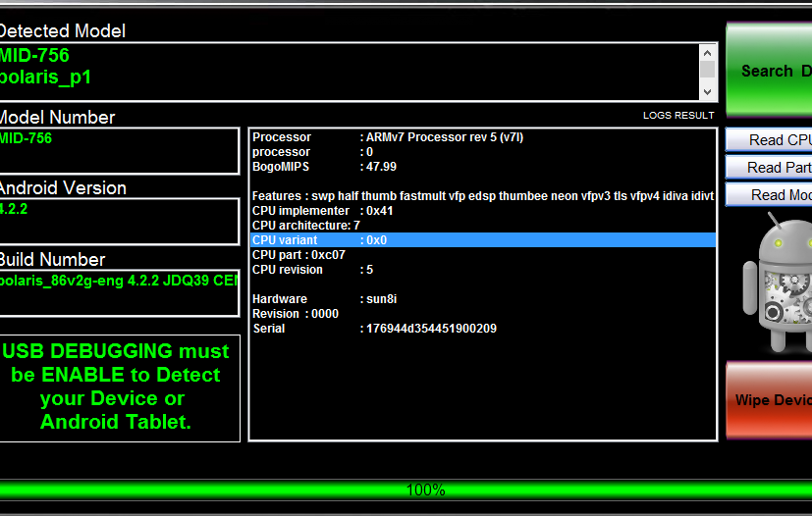Image resolution: width=812 pixels, height=516 pixels.
Task: Click MID-756 in Detected Model box
Action: pyautogui.click(x=34, y=55)
